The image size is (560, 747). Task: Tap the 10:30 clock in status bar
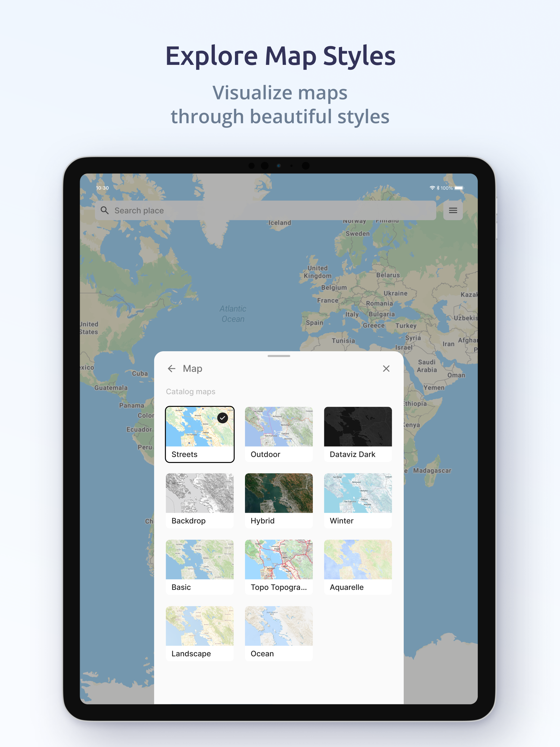coord(102,188)
